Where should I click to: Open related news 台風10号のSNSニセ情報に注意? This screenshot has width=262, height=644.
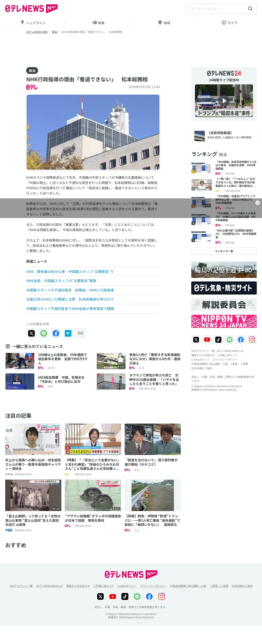(70, 299)
